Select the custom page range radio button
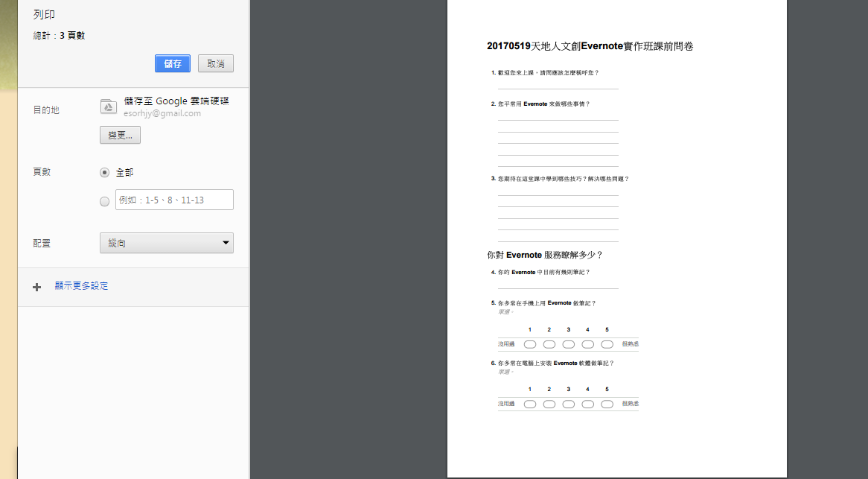Viewport: 868px width, 479px height. coord(104,202)
